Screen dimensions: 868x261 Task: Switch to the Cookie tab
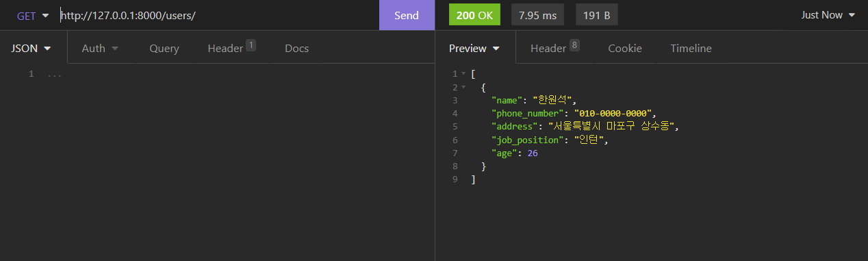click(x=625, y=48)
